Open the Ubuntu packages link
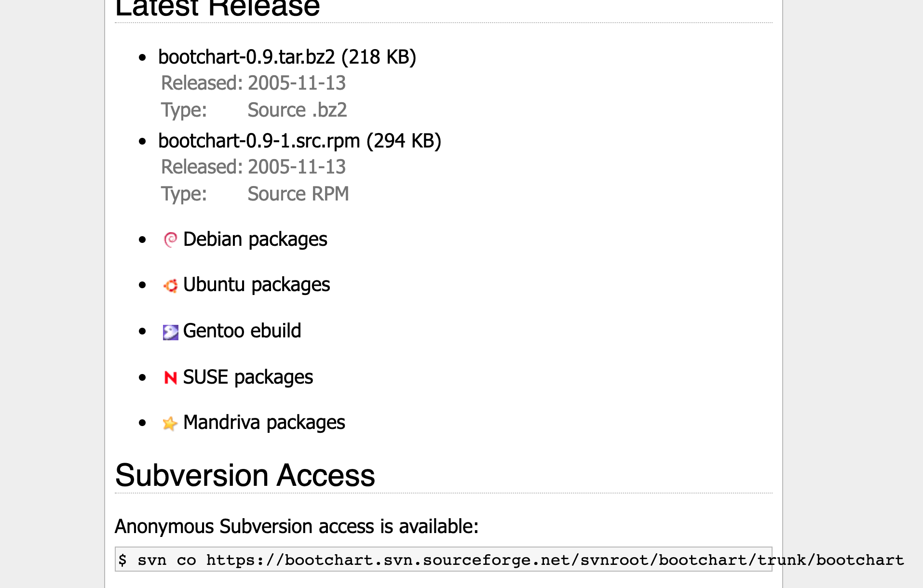 coord(257,285)
